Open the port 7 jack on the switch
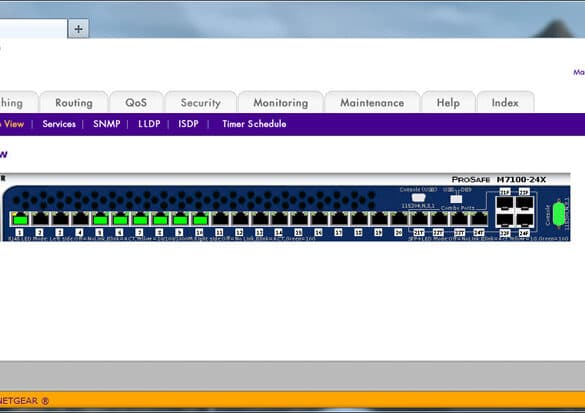Viewport: 585px width, 413px height. coord(140,219)
